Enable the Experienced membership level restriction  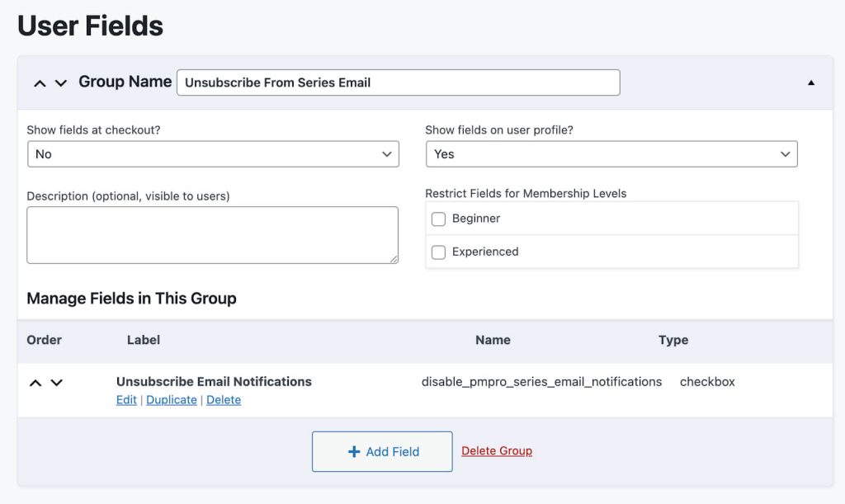(438, 252)
